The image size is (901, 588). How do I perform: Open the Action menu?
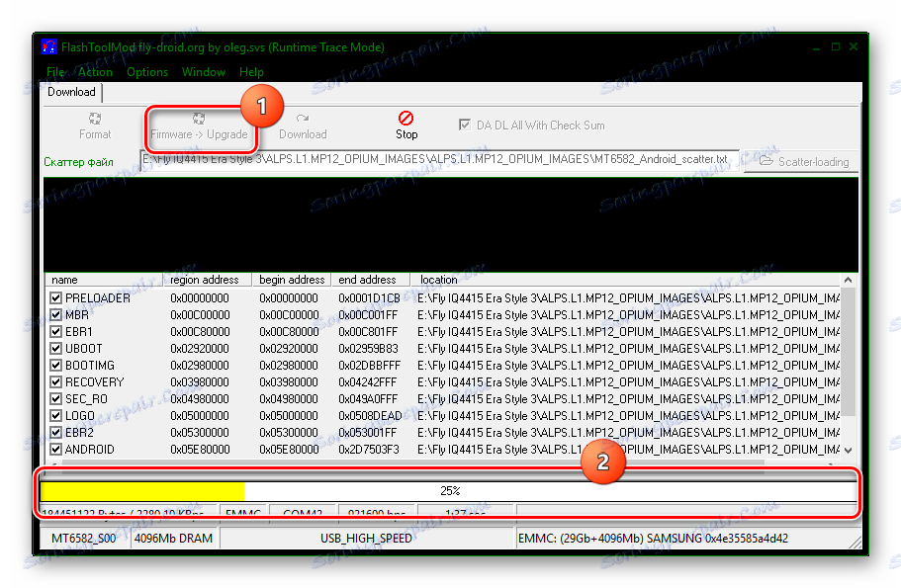pos(95,72)
